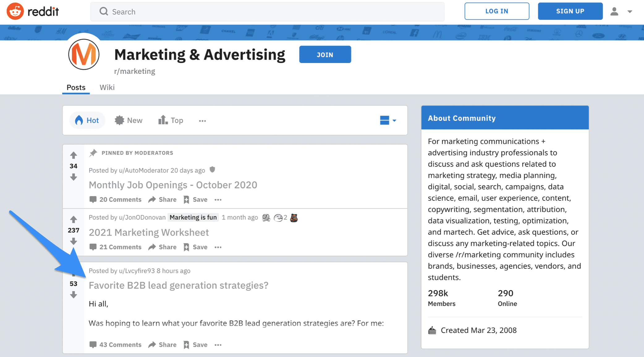Open more options for worksheet post
The width and height of the screenshot is (644, 357).
(218, 247)
